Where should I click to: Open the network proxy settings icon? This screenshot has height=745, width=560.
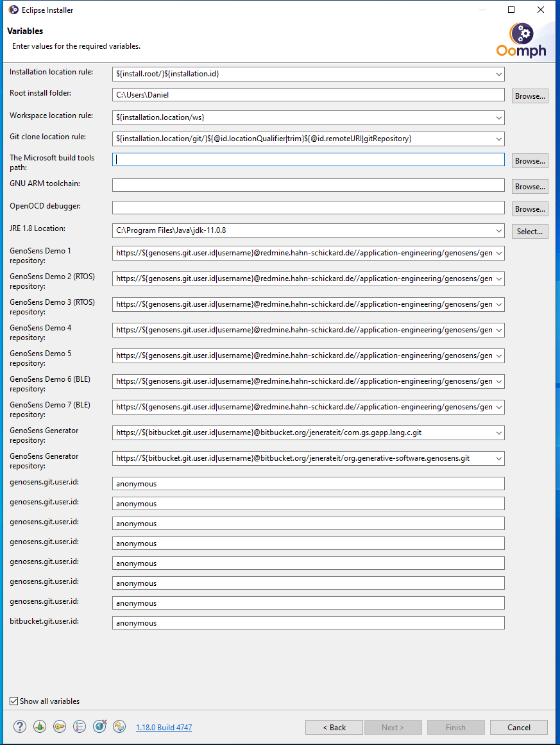tap(39, 726)
